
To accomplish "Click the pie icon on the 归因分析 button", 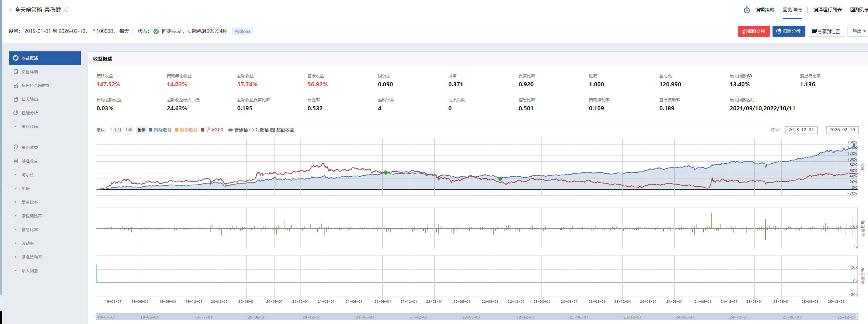I will [779, 31].
